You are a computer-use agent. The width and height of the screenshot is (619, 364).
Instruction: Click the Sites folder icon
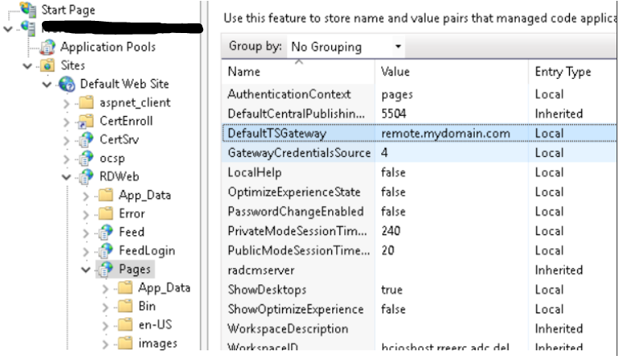point(48,65)
